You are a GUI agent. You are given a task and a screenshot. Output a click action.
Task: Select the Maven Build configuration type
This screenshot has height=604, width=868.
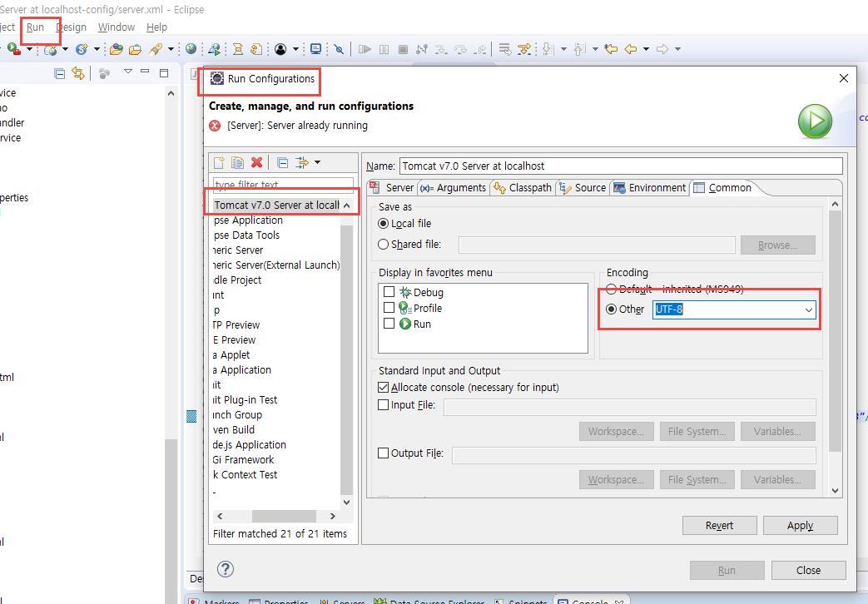[233, 429]
